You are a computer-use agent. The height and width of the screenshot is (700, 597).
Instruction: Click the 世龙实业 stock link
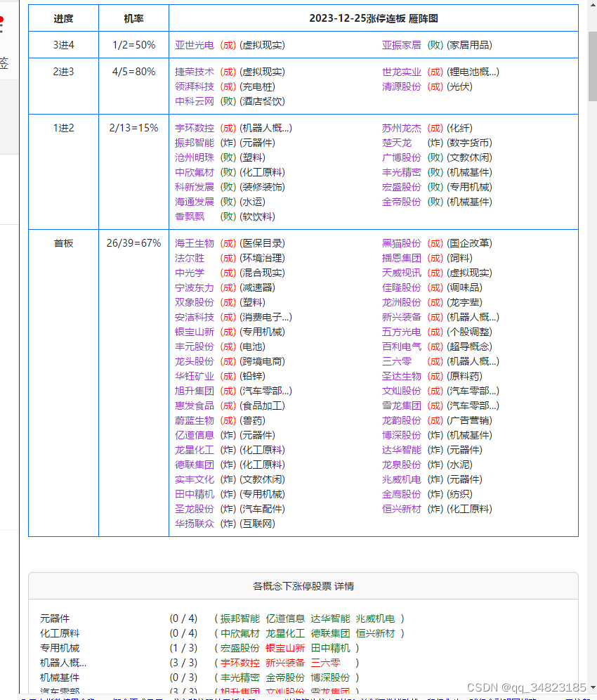pyautogui.click(x=401, y=72)
